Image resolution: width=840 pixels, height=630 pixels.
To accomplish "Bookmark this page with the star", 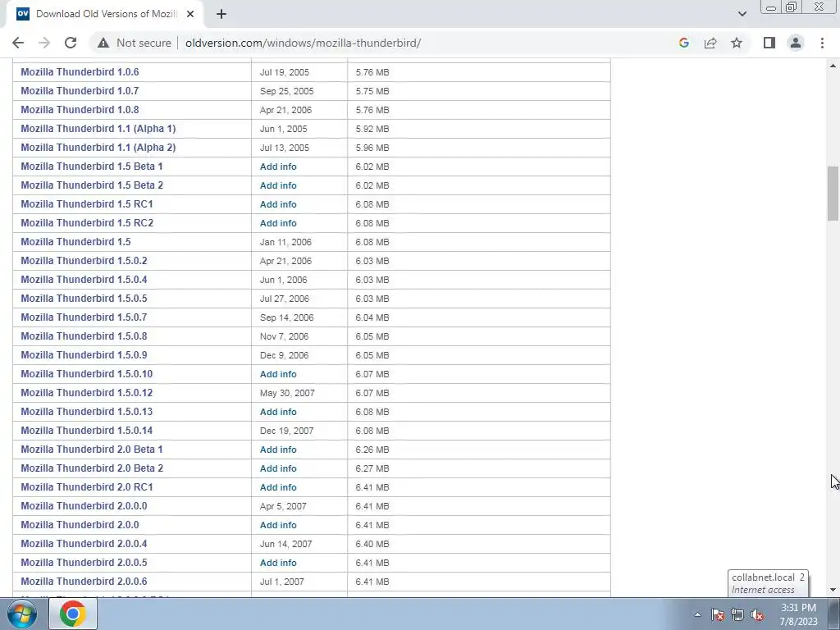I will (737, 43).
